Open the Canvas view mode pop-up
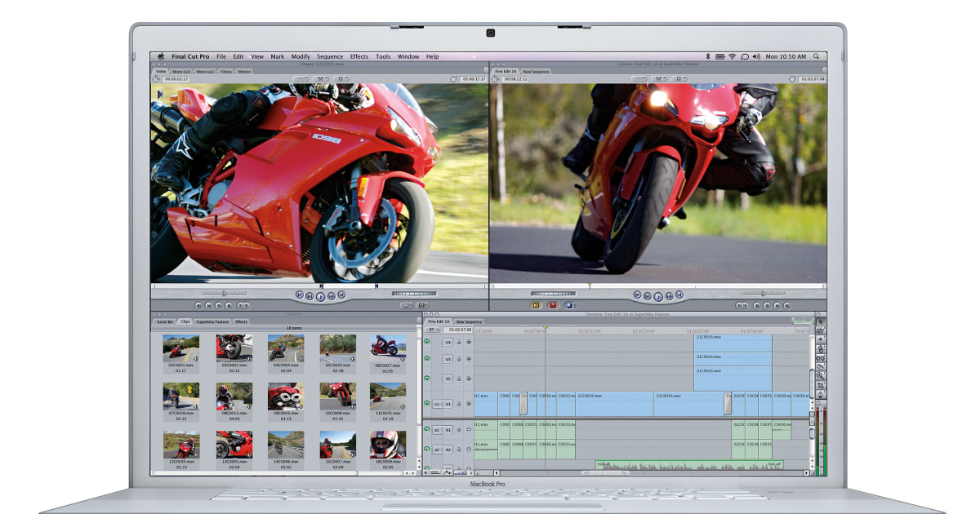Screen dimensions: 980x514 [679, 78]
